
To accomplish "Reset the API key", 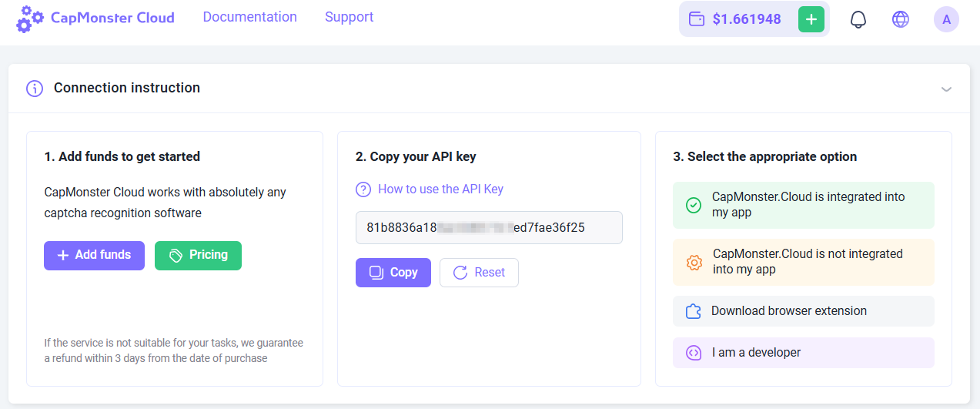I will click(x=479, y=273).
